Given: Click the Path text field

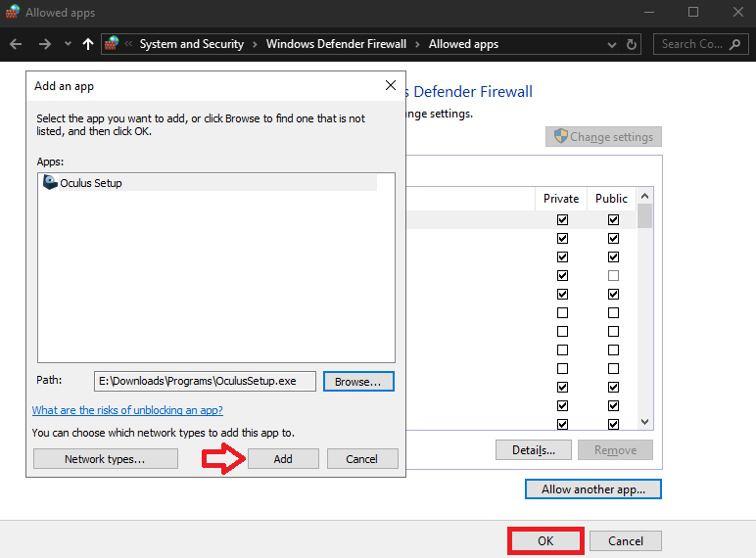Looking at the screenshot, I should pyautogui.click(x=205, y=381).
